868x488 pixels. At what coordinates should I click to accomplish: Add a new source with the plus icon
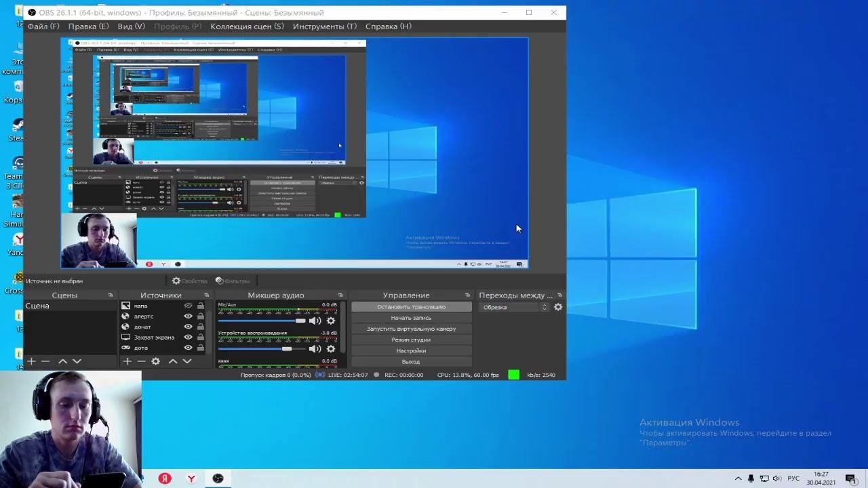tap(127, 361)
